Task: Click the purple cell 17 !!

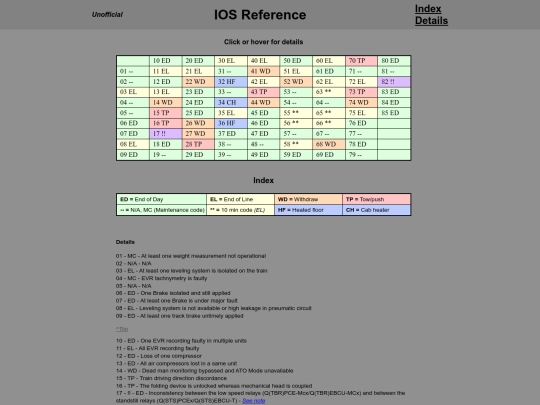Action: point(166,134)
